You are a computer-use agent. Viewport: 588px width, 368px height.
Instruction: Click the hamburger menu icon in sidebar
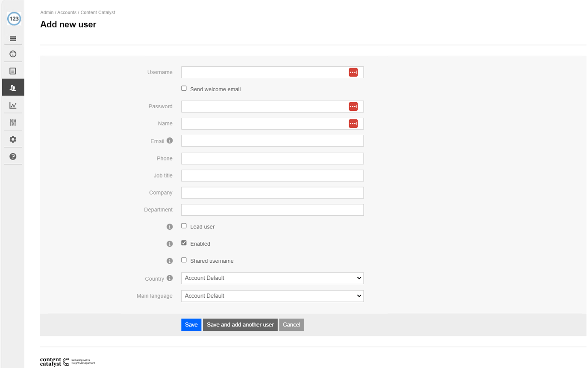coord(13,38)
